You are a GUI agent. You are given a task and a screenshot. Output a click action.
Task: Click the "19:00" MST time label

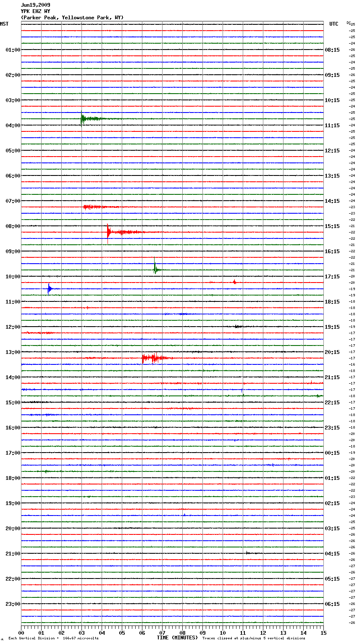13,503
